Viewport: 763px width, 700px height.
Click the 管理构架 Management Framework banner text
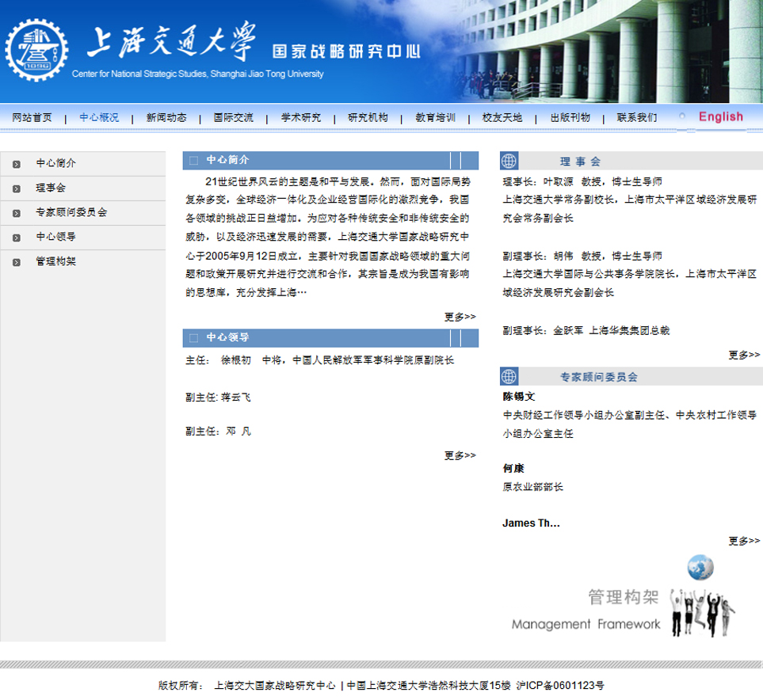pos(586,610)
